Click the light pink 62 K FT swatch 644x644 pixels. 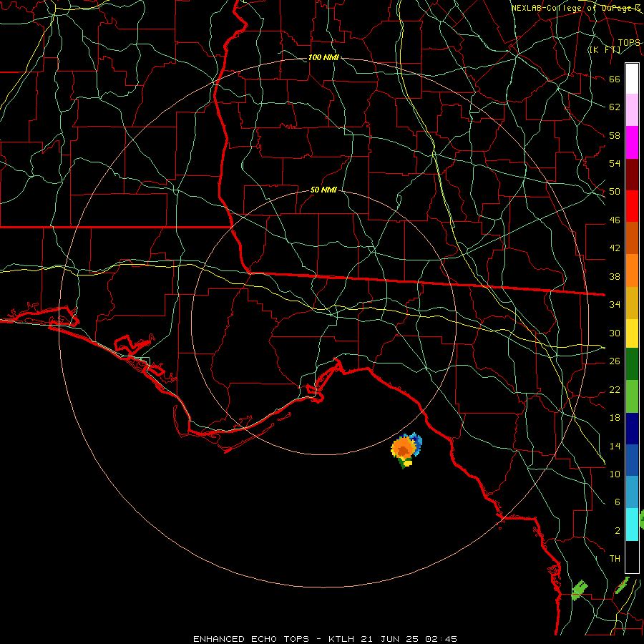[x=632, y=110]
